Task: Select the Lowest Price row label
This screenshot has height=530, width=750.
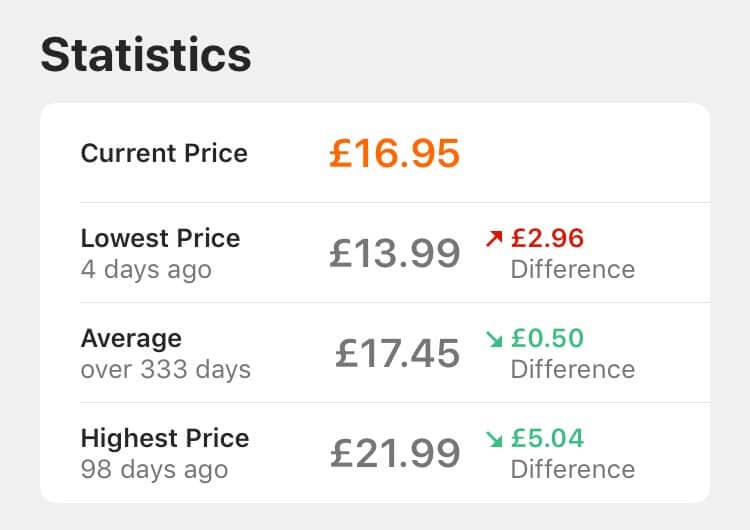Action: click(x=160, y=238)
